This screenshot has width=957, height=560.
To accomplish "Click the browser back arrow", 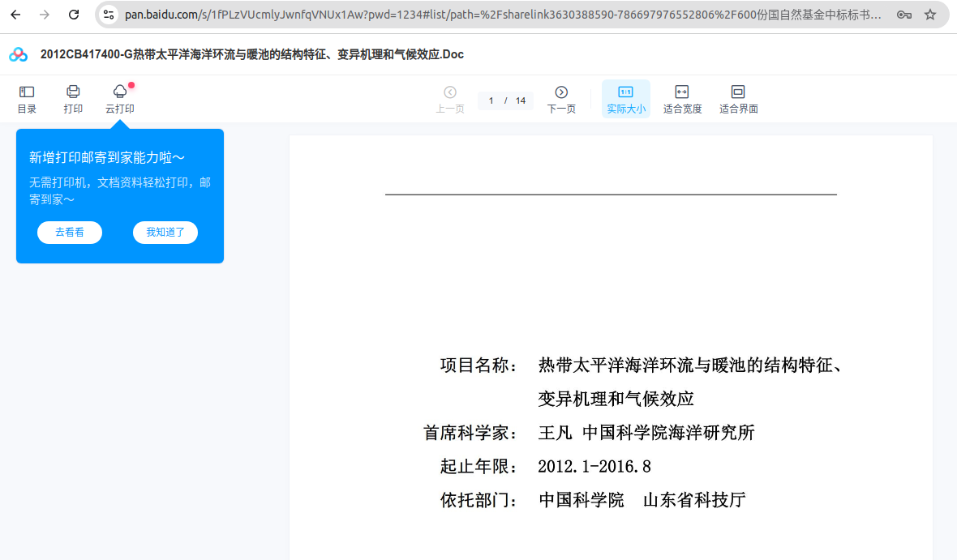I will pyautogui.click(x=15, y=15).
